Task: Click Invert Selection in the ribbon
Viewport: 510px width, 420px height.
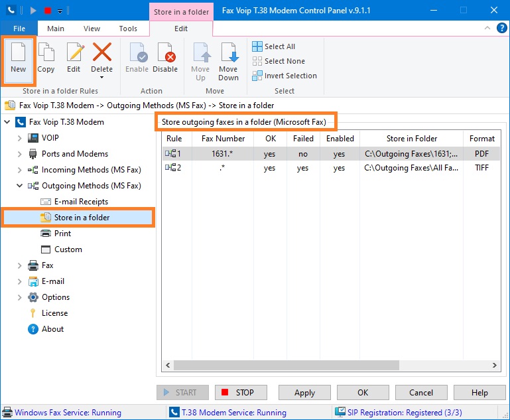Action: [285, 76]
